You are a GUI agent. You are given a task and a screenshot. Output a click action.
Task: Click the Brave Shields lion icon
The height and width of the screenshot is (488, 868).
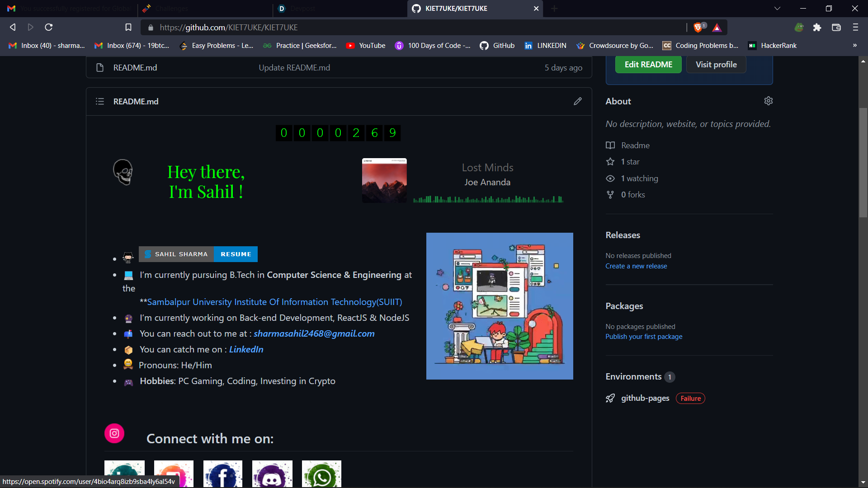(698, 28)
